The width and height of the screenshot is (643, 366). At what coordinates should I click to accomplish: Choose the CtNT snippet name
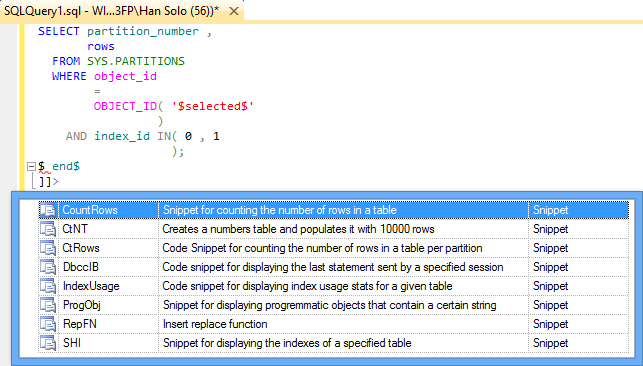[75, 229]
